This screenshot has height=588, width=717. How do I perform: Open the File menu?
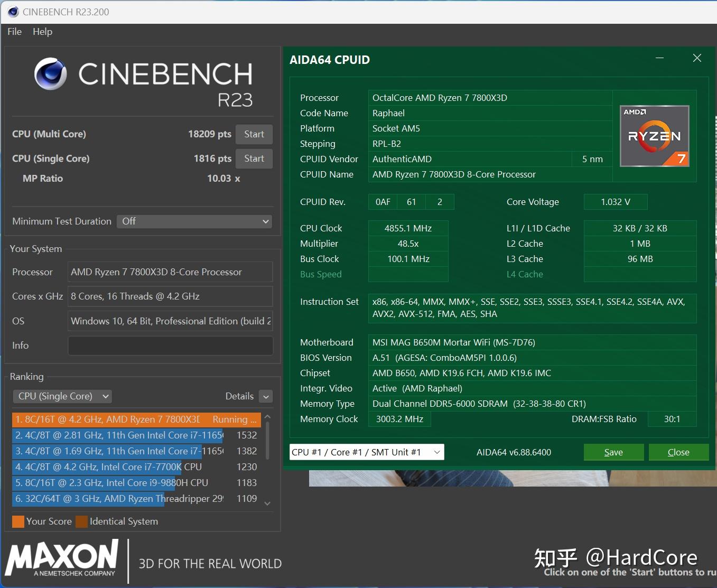[14, 32]
